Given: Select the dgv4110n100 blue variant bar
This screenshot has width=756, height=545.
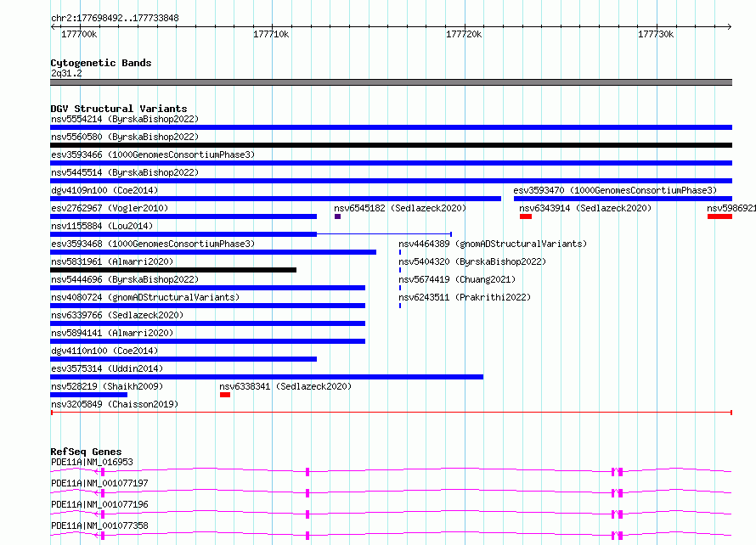Looking at the screenshot, I should [x=183, y=359].
